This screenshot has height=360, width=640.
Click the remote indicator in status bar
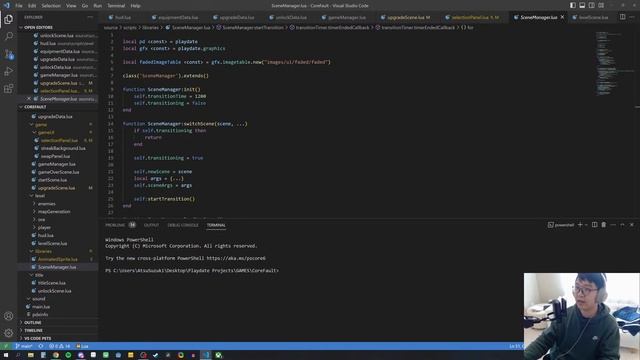[6, 346]
